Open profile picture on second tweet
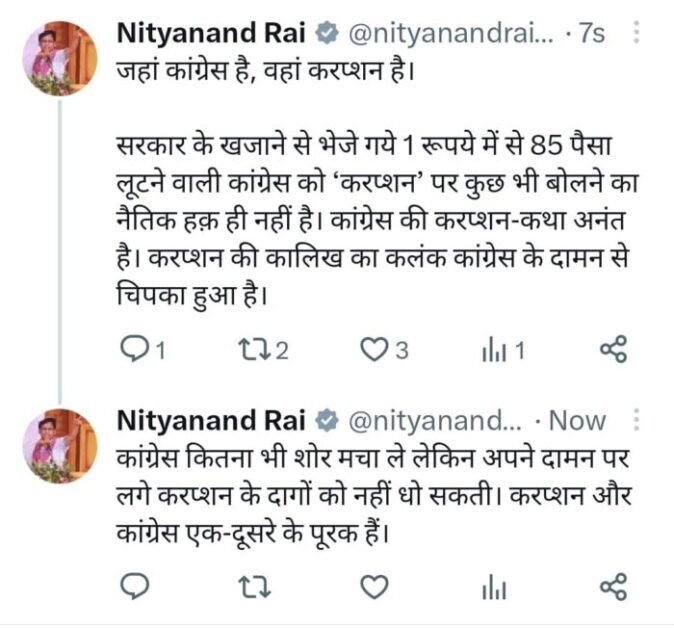Viewport: 674px width, 628px height. pos(60,444)
